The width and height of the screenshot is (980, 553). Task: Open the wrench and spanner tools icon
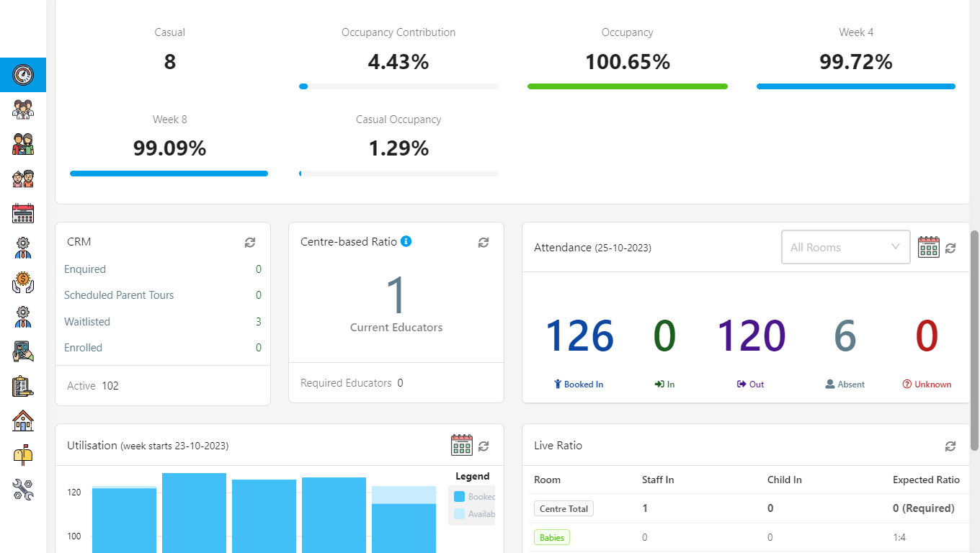tap(23, 490)
